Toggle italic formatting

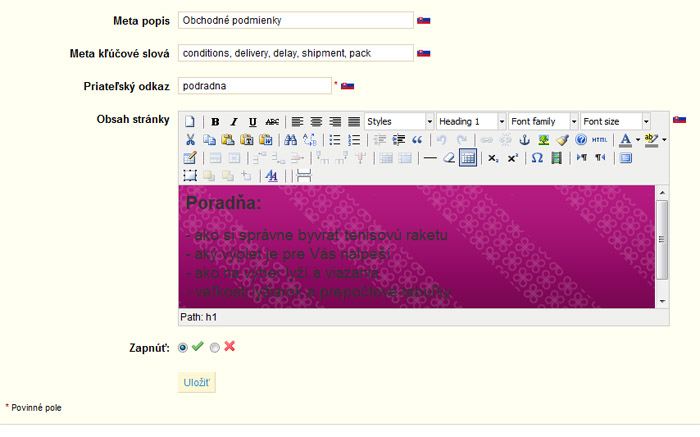(234, 121)
